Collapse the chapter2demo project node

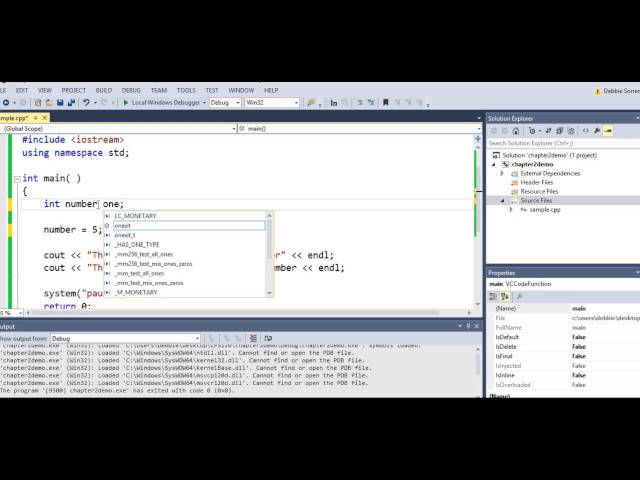pyautogui.click(x=494, y=164)
